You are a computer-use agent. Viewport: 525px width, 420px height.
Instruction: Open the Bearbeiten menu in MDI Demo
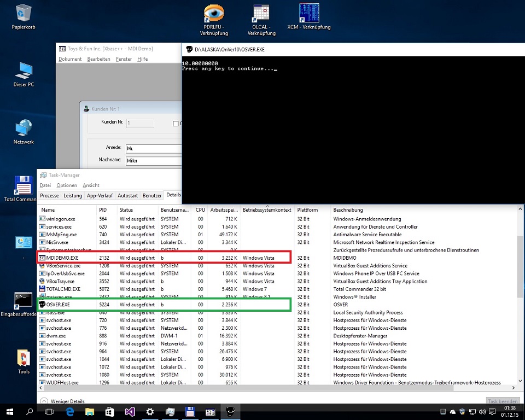click(98, 59)
